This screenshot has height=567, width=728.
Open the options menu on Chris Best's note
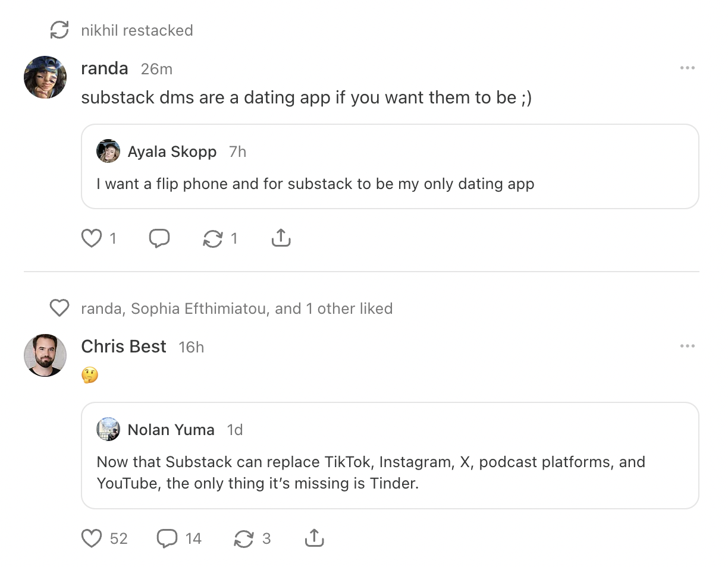(687, 345)
